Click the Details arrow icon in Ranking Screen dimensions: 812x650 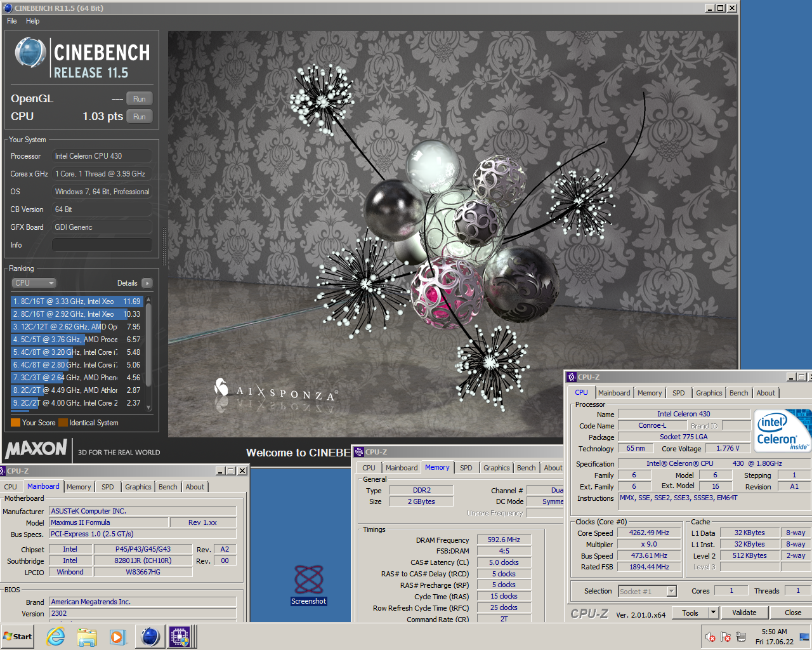click(147, 283)
